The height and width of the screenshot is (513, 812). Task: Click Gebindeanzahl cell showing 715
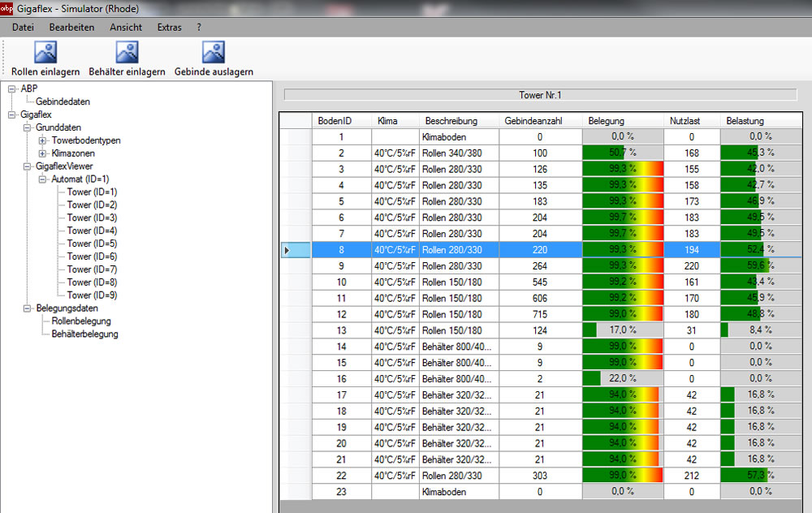pos(540,314)
